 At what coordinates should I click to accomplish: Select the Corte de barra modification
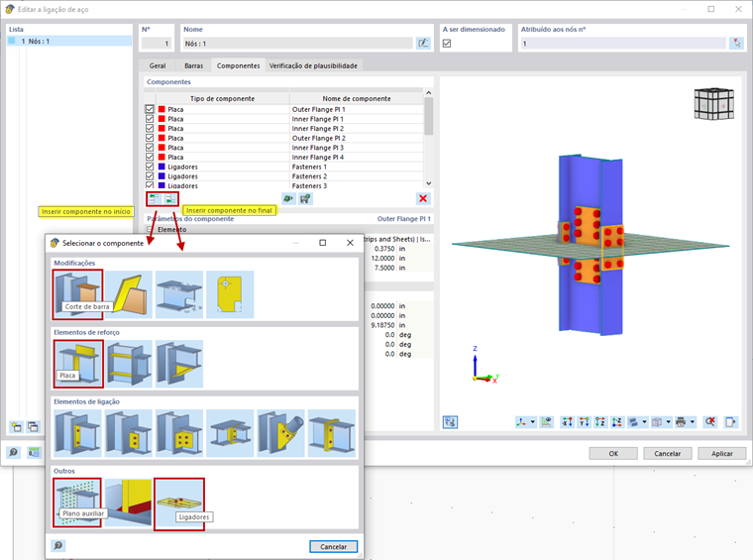[78, 294]
